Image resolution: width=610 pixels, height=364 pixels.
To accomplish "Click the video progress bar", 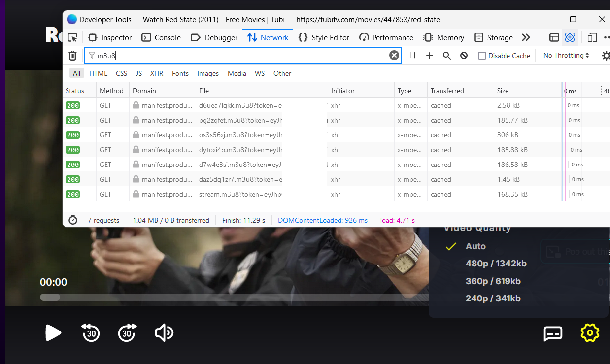I will click(234, 297).
